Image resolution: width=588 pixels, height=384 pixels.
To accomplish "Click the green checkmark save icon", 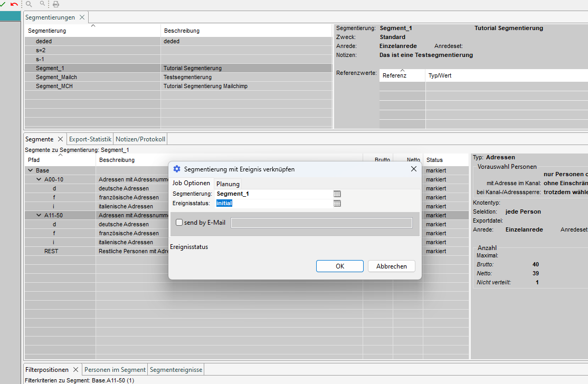I will [x=3, y=4].
